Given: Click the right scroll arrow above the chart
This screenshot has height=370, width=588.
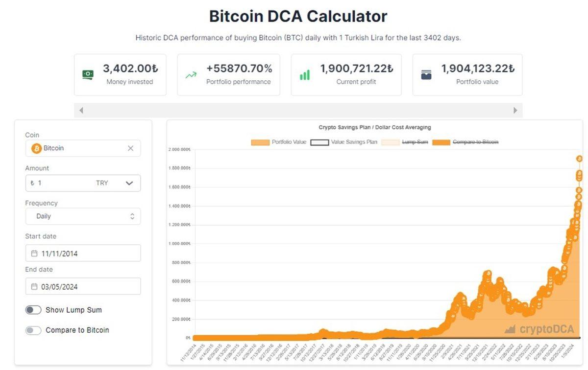Looking at the screenshot, I should pos(514,111).
